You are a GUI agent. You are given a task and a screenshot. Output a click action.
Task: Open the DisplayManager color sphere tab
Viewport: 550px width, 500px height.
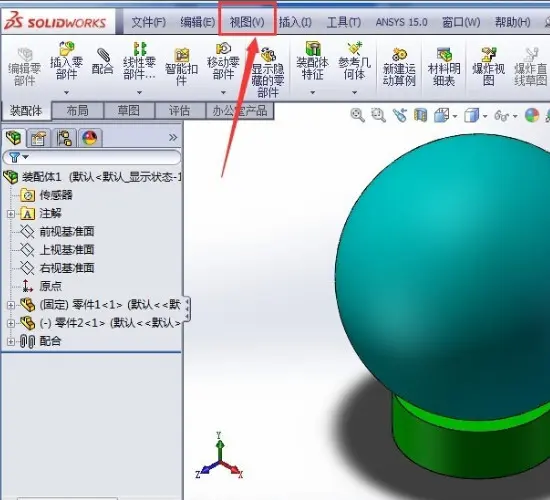[x=90, y=138]
